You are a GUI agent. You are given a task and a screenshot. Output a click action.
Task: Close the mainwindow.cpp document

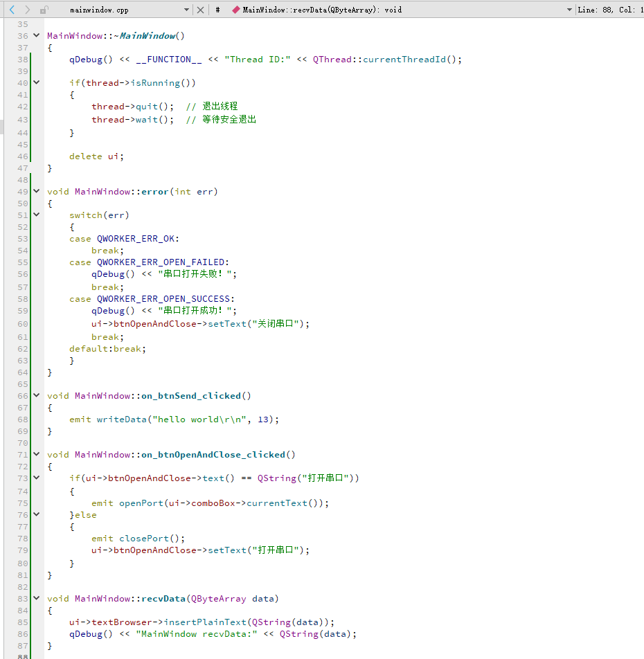(201, 10)
